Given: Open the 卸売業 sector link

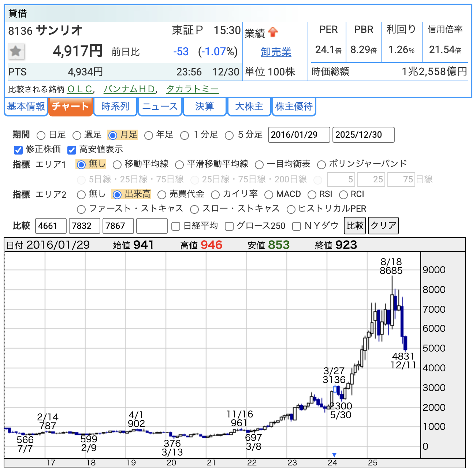Looking at the screenshot, I should click(x=276, y=52).
